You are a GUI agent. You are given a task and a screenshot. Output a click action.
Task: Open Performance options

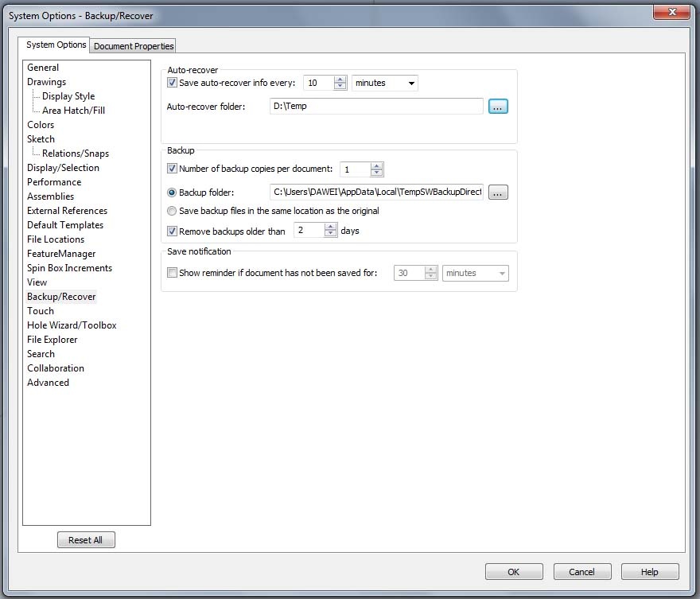(54, 181)
